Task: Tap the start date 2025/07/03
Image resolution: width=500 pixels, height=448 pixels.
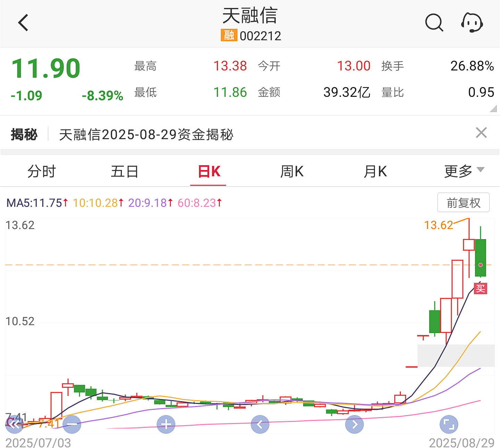Action: pyautogui.click(x=38, y=443)
